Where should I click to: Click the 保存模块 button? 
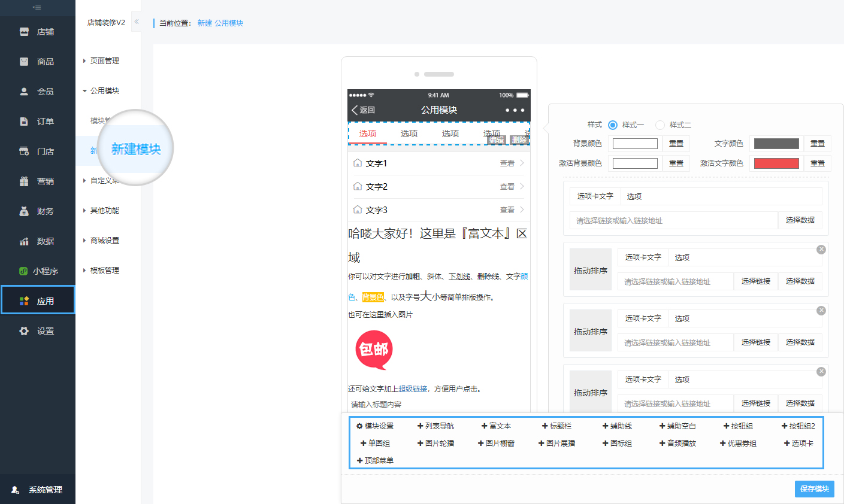[814, 489]
